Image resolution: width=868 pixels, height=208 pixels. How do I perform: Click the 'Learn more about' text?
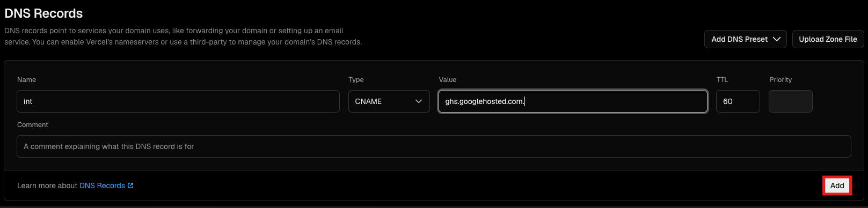click(47, 185)
